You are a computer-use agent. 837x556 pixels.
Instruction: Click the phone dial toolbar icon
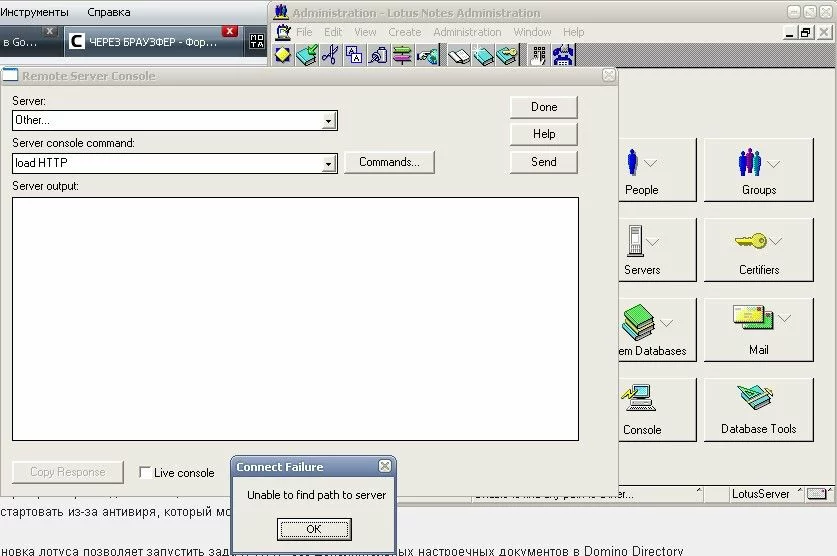pyautogui.click(x=538, y=55)
